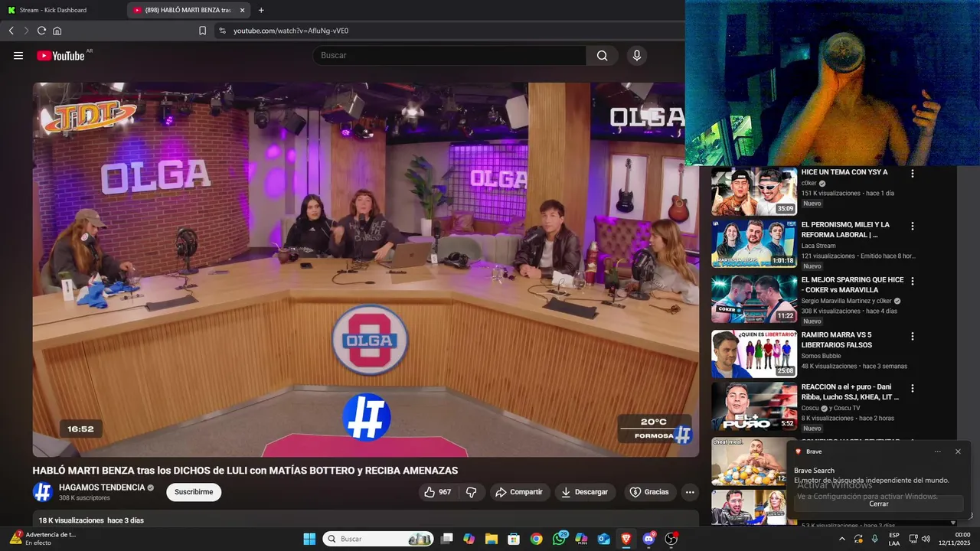This screenshot has height=551, width=980.
Task: Click the Laca Stream channel name
Action: coord(818,246)
